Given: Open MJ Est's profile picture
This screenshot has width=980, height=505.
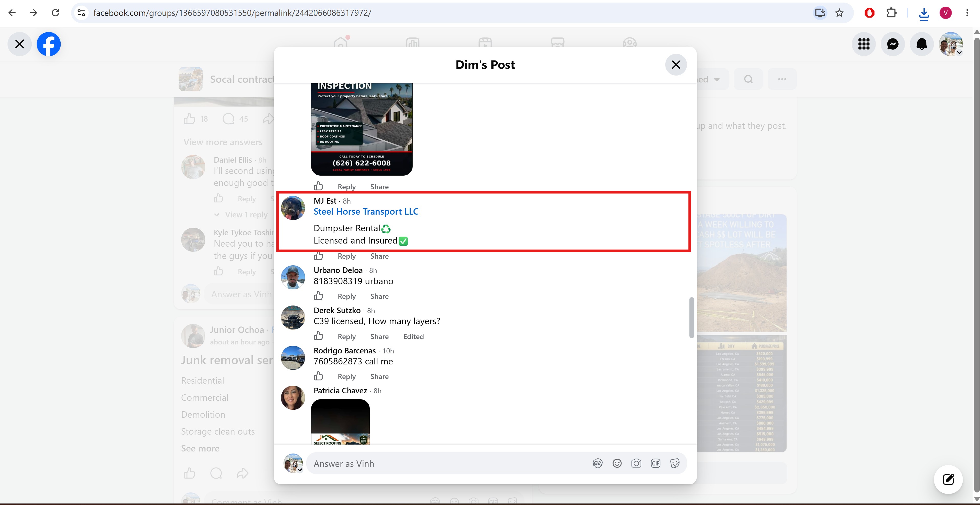Looking at the screenshot, I should click(293, 208).
